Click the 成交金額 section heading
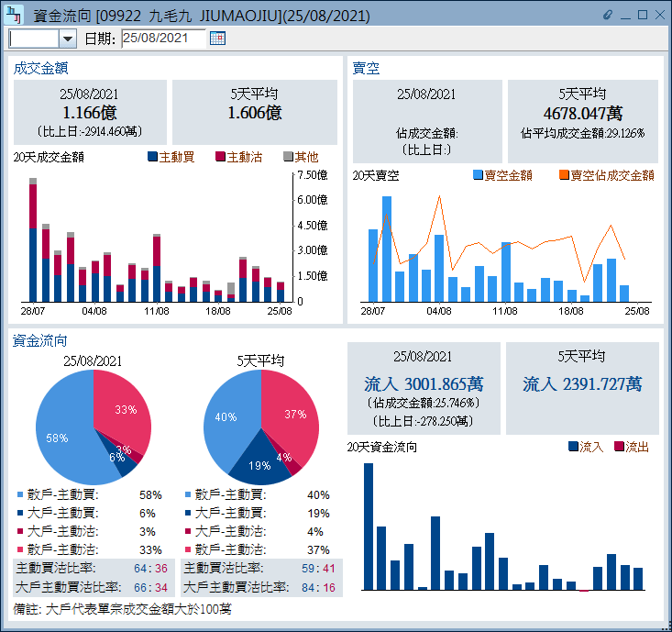Image resolution: width=672 pixels, height=632 pixels. click(x=41, y=68)
